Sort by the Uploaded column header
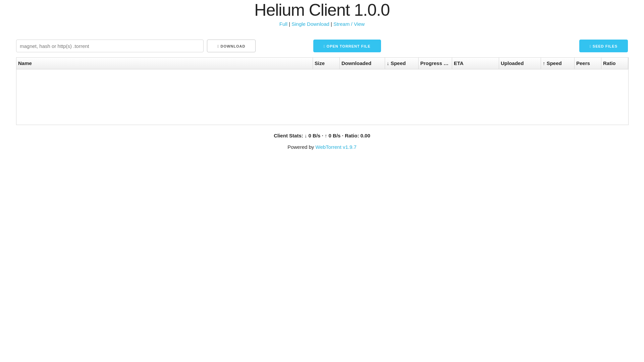 coord(520,63)
